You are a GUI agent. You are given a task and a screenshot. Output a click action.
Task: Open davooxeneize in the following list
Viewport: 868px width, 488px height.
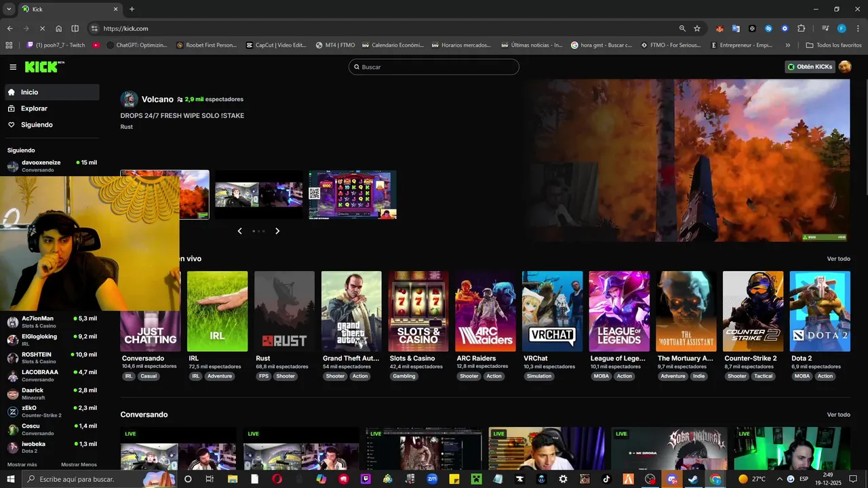pos(52,166)
